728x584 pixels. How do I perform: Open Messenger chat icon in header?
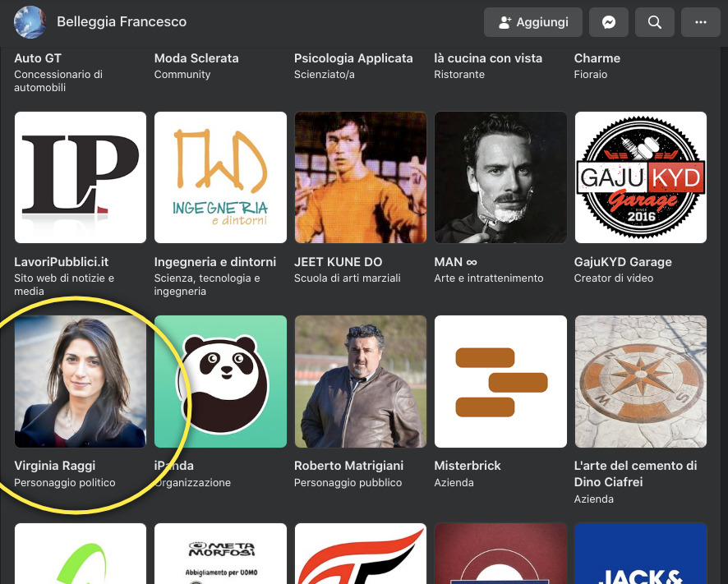coord(609,22)
